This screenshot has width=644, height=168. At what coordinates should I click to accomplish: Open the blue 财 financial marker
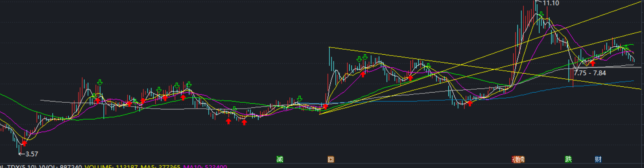[x=598, y=160]
